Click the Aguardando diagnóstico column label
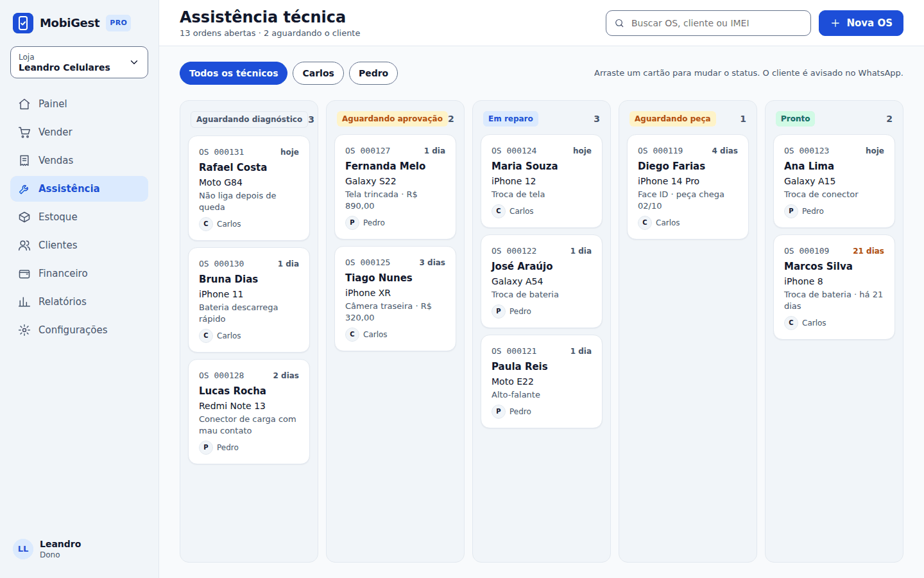924x578 pixels. 249,119
